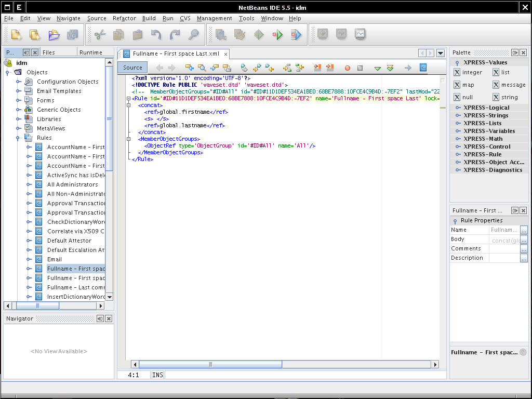This screenshot has height=399, width=532.
Task: Click the project tree horizontal scrollbar thumb
Action: [x=37, y=305]
